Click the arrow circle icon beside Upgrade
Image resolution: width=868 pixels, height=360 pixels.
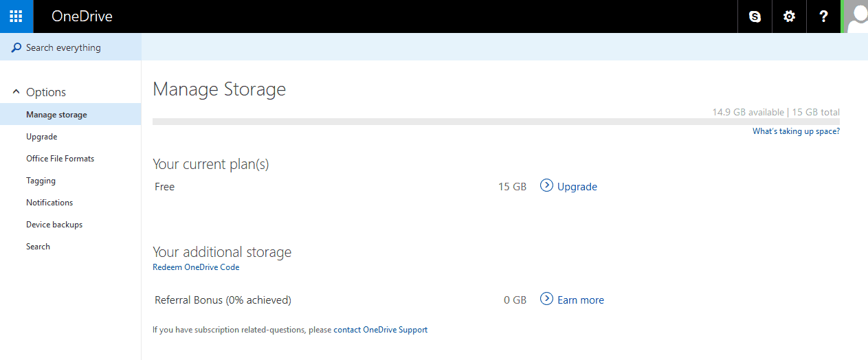point(546,185)
